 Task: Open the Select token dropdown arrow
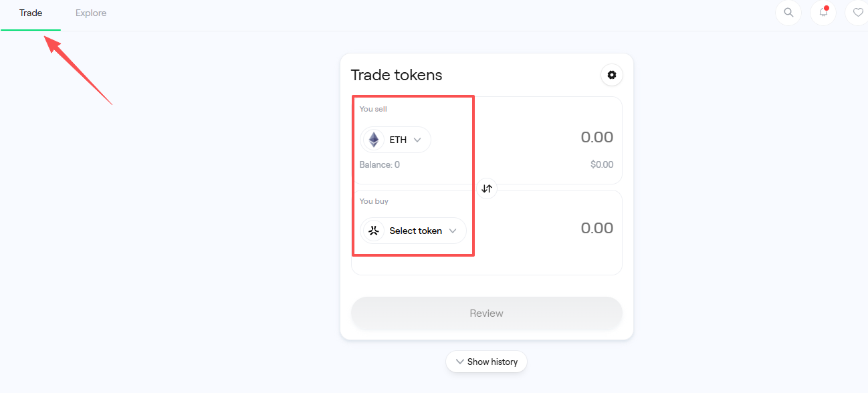pyautogui.click(x=453, y=231)
